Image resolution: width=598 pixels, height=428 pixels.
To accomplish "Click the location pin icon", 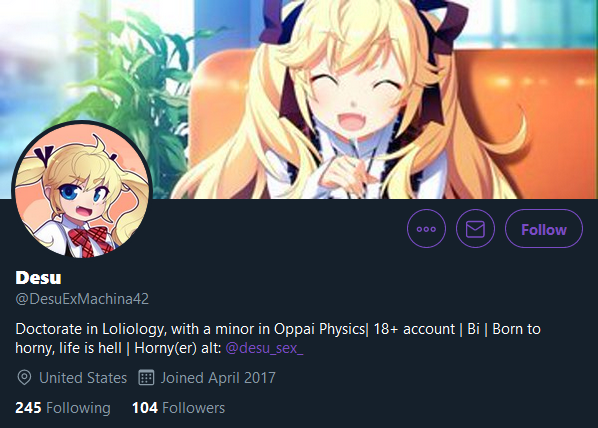I will 24,378.
